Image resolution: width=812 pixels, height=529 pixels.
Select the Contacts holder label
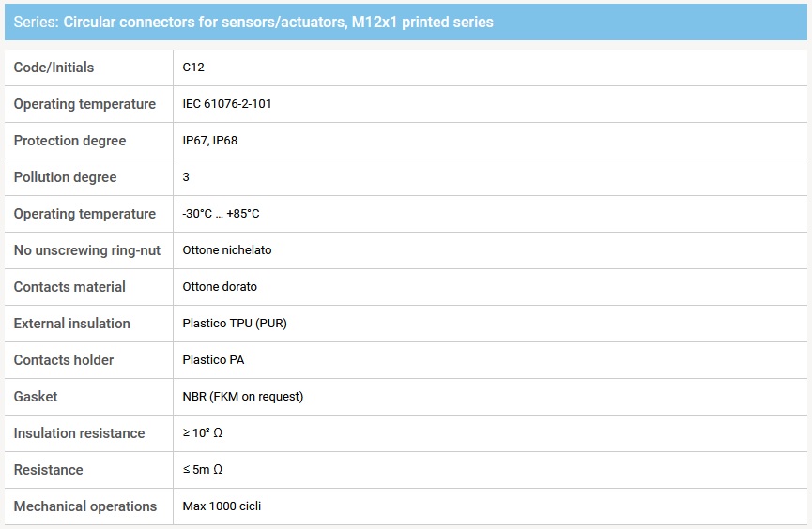pyautogui.click(x=64, y=360)
